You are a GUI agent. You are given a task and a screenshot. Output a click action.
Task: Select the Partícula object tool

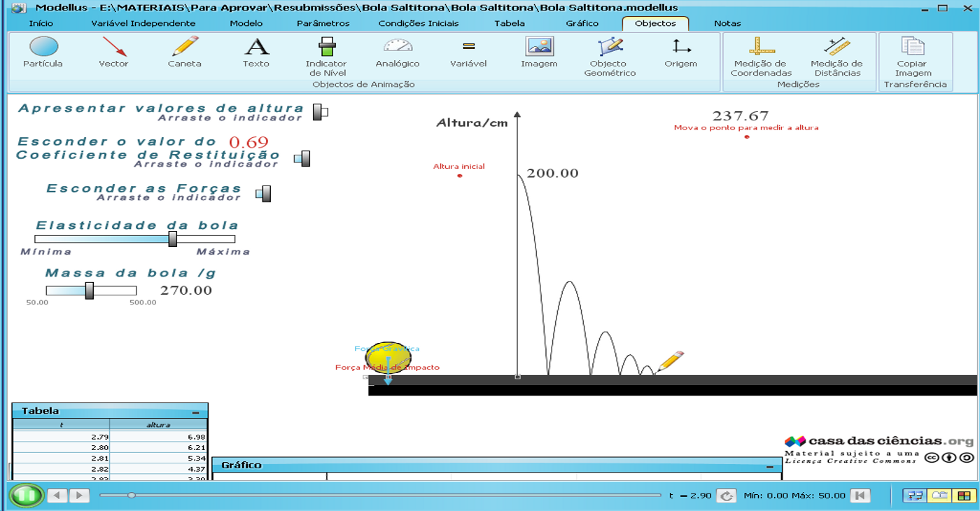click(43, 53)
